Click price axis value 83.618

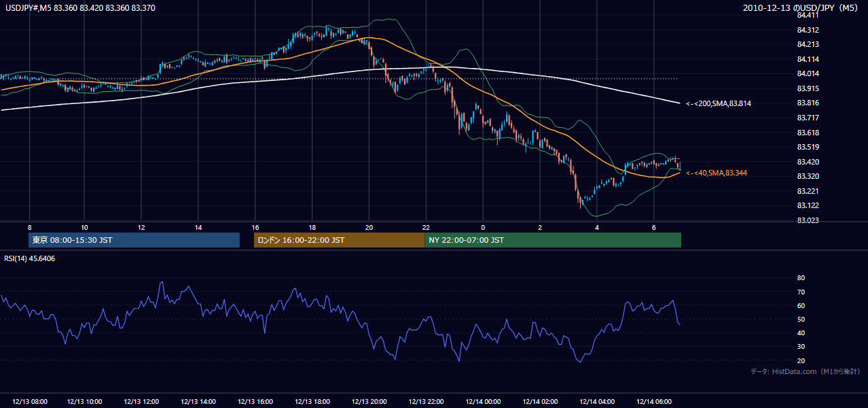pyautogui.click(x=808, y=133)
